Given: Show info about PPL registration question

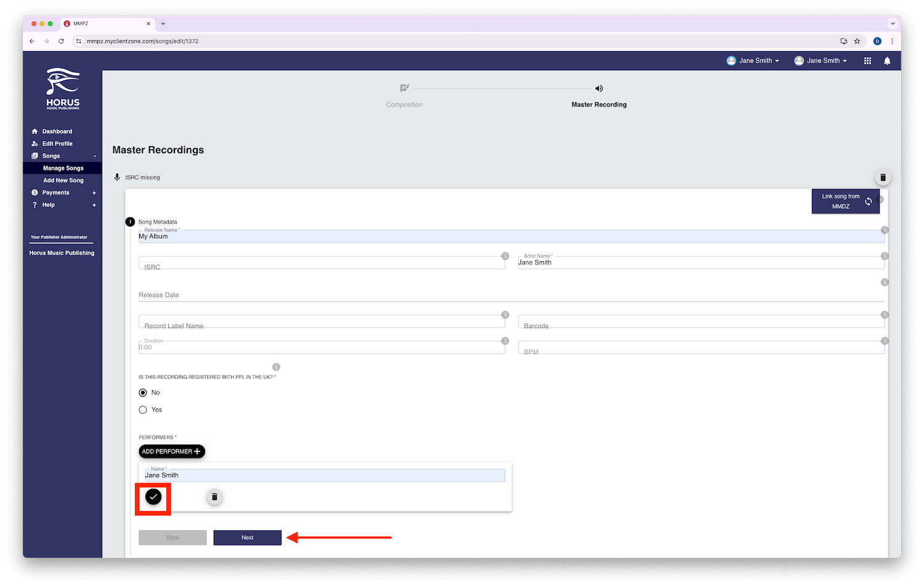Looking at the screenshot, I should (276, 366).
